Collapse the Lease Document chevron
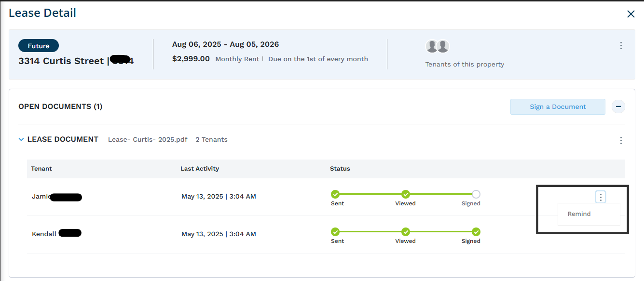644x281 pixels. [x=21, y=140]
